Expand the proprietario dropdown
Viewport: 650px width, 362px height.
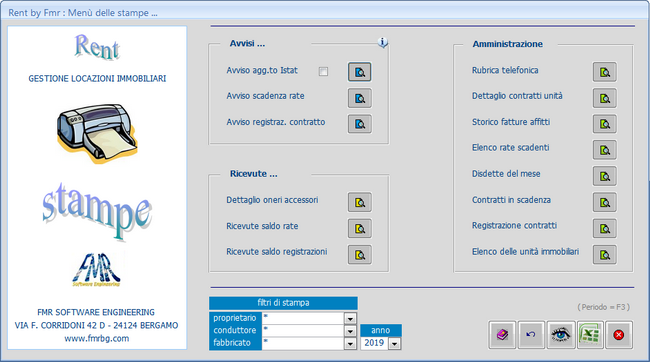coord(350,318)
